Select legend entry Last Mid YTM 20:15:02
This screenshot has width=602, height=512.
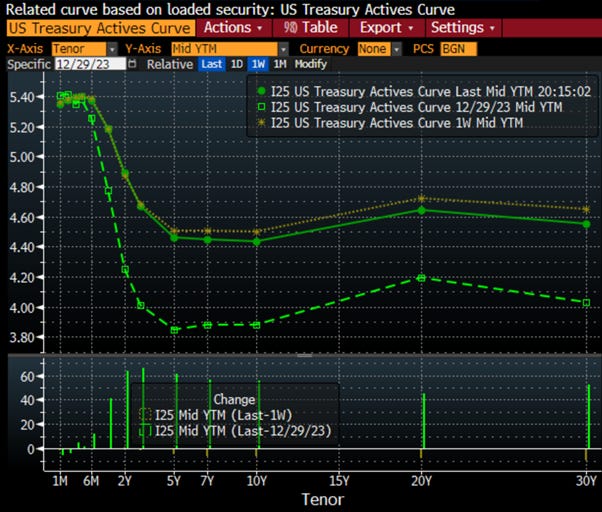[x=431, y=91]
